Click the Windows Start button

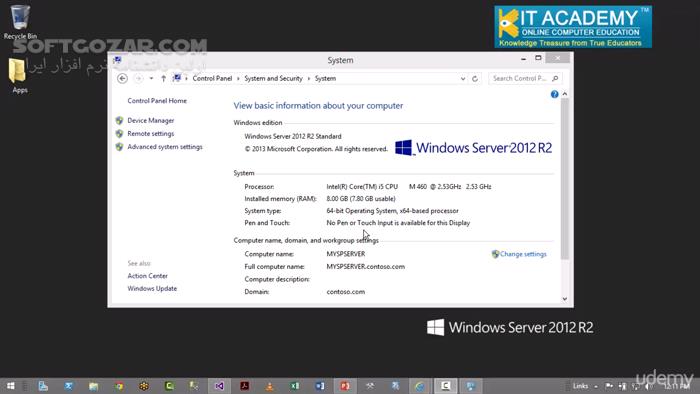[x=10, y=386]
